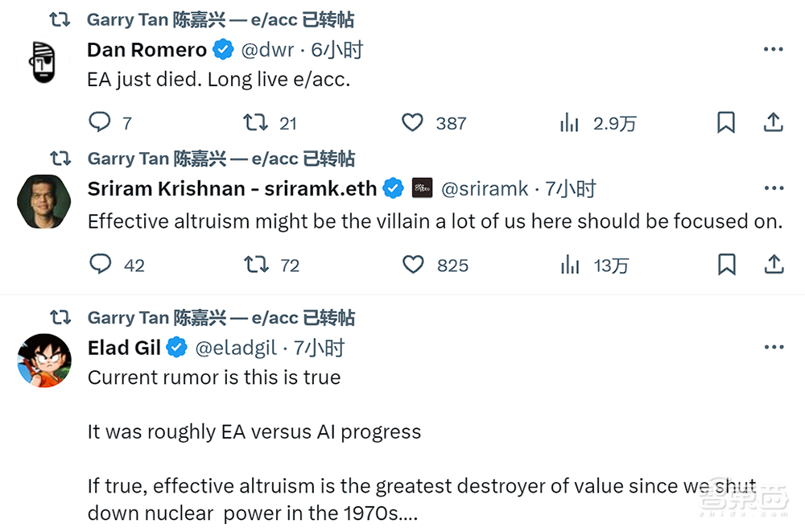
Task: Repost Dan Romero's EA tweet
Action: tap(256, 122)
